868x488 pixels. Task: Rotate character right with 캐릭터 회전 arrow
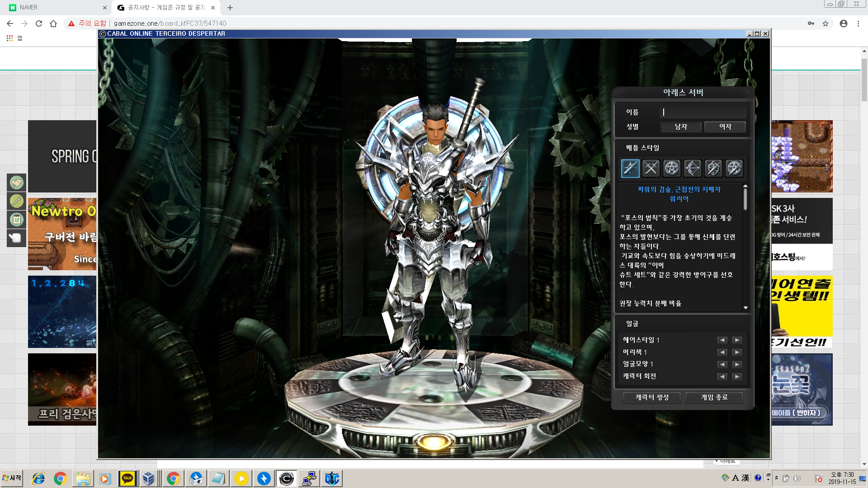coord(737,377)
